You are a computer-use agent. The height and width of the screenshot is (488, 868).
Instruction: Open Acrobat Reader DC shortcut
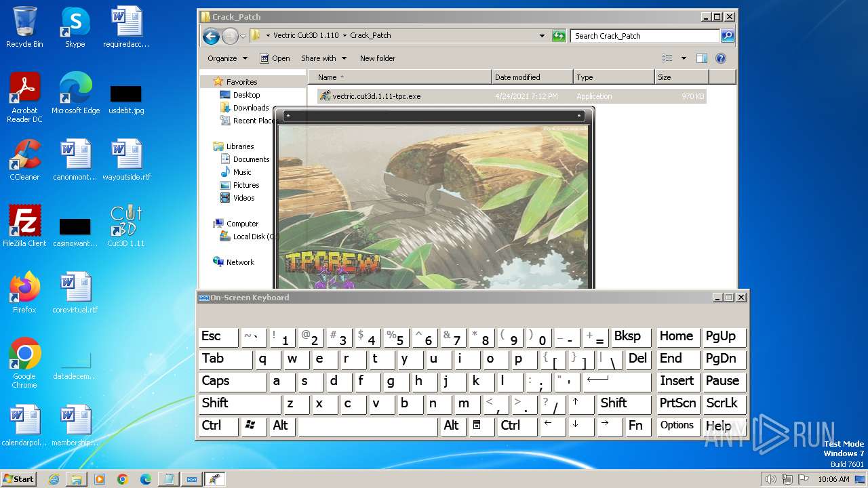click(x=24, y=98)
